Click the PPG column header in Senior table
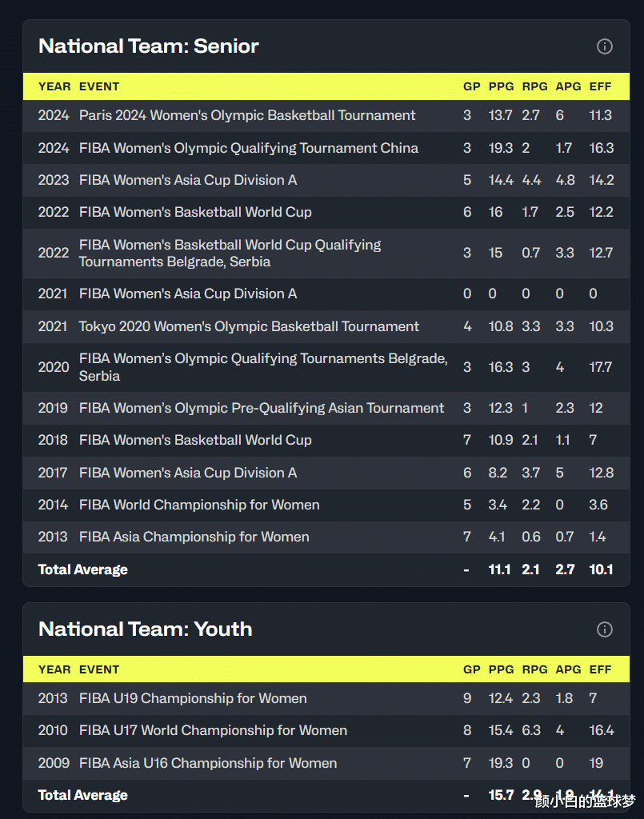The height and width of the screenshot is (819, 644). [x=502, y=86]
